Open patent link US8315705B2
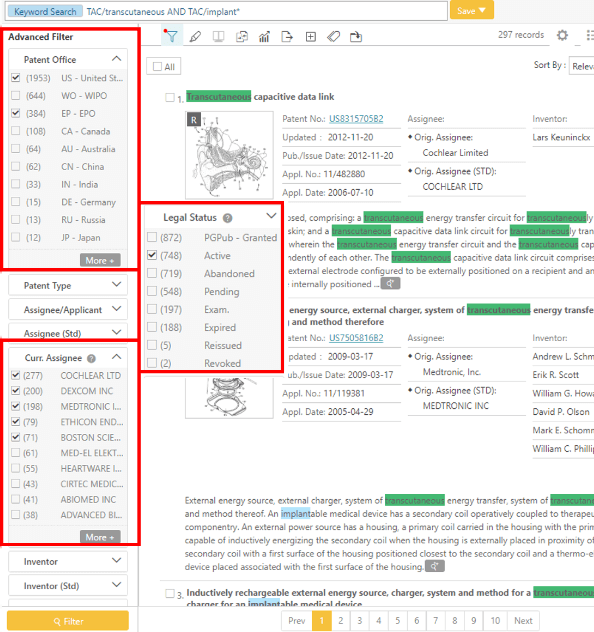 click(356, 119)
